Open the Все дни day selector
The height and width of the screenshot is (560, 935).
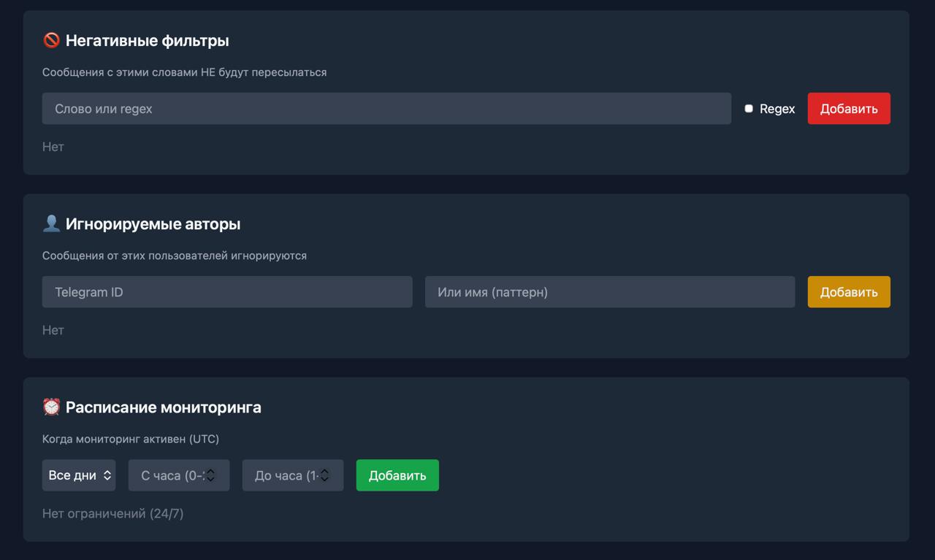tap(79, 475)
